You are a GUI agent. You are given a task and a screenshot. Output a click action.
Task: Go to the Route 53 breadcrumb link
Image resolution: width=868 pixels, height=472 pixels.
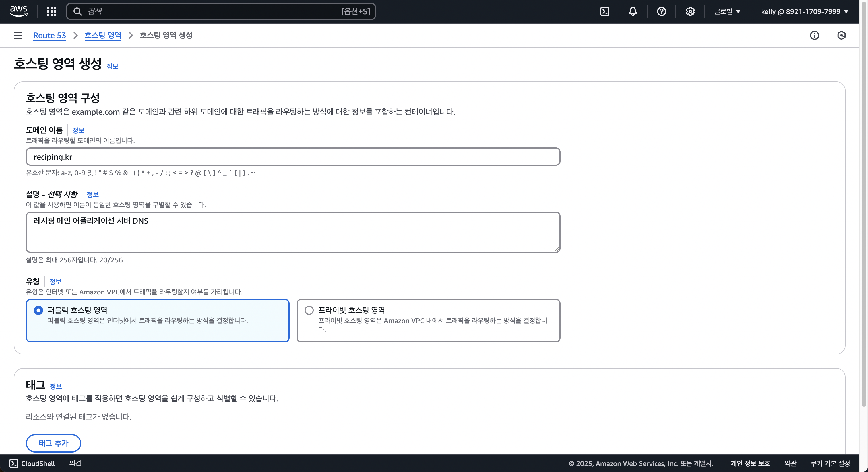(50, 35)
